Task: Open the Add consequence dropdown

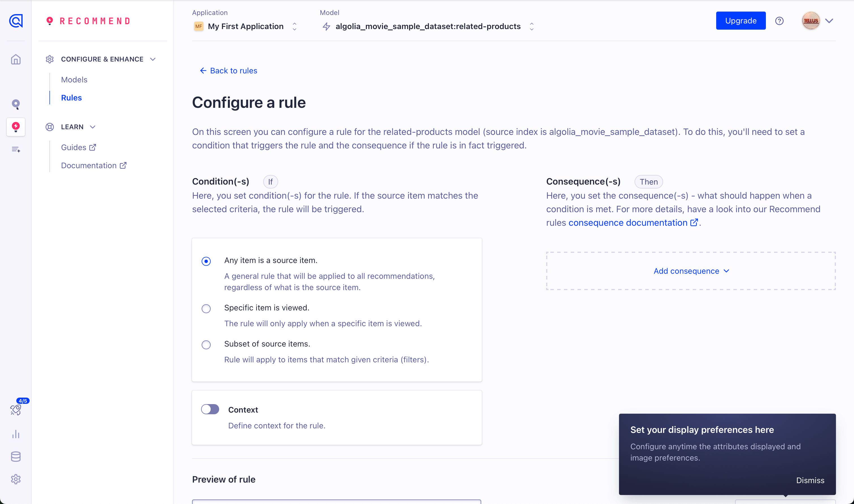Action: (x=691, y=271)
